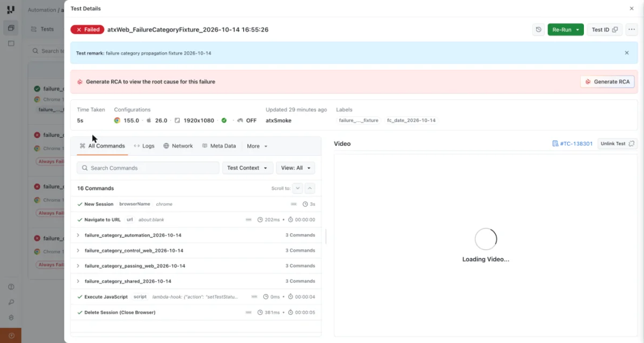Click the green status check icon in Configurations

[224, 121]
